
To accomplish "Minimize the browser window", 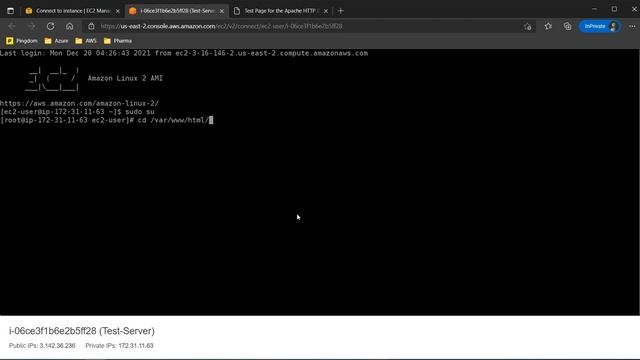I will 594,9.
